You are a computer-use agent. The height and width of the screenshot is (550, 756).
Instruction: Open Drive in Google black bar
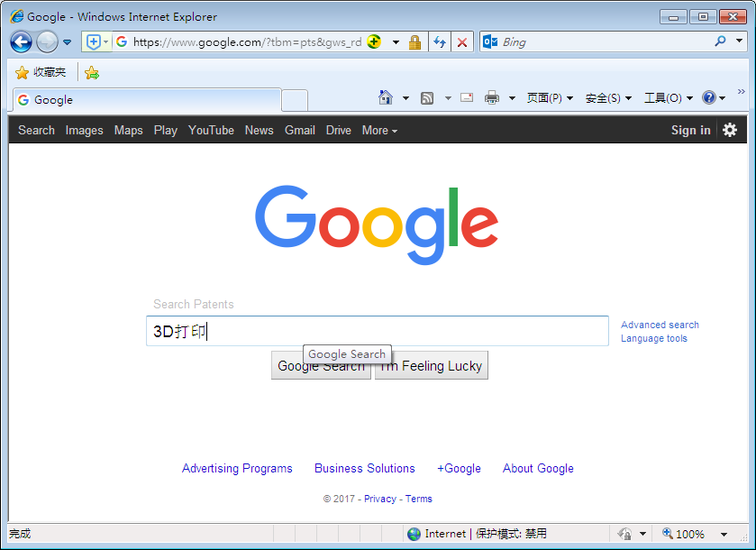click(x=339, y=130)
